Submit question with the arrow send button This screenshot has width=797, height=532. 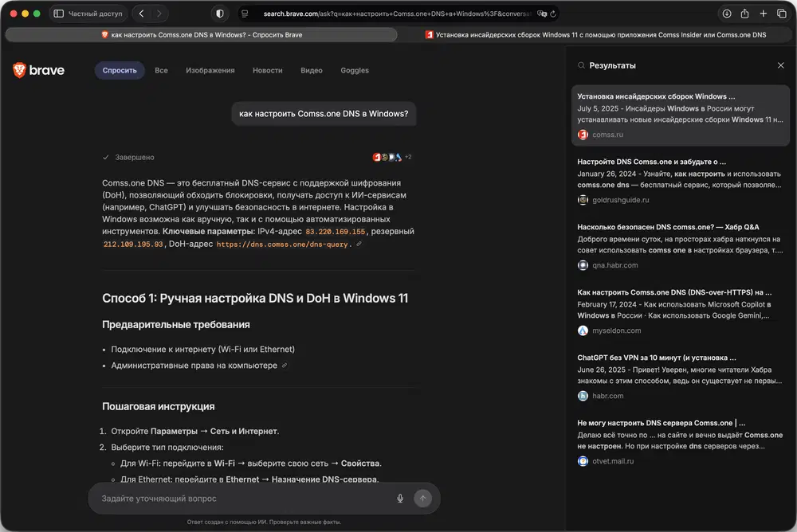(x=422, y=499)
